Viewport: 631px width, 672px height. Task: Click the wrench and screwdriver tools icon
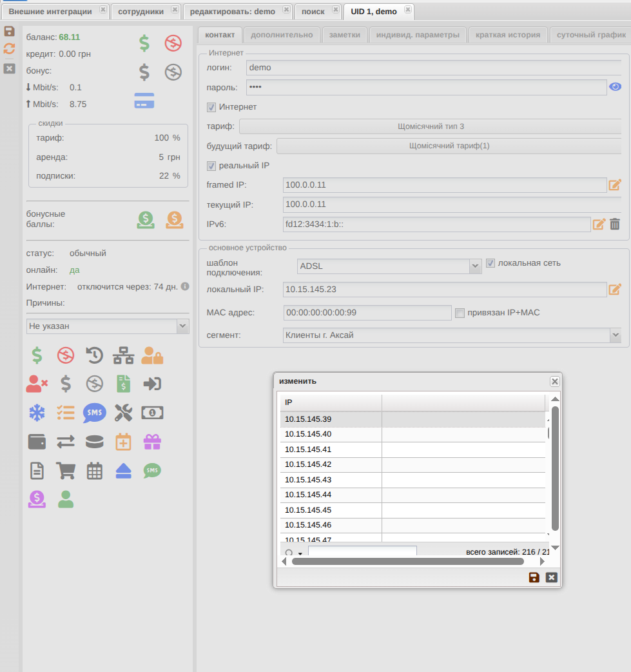(123, 413)
